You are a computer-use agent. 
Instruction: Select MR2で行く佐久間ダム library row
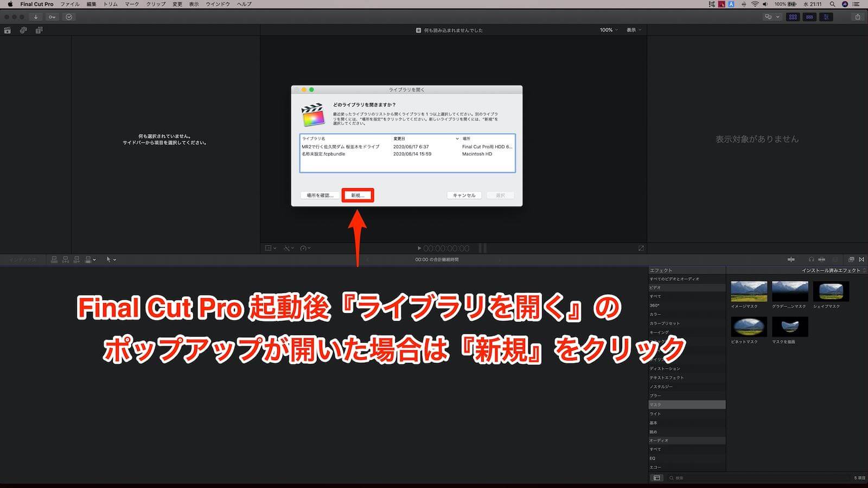click(407, 146)
